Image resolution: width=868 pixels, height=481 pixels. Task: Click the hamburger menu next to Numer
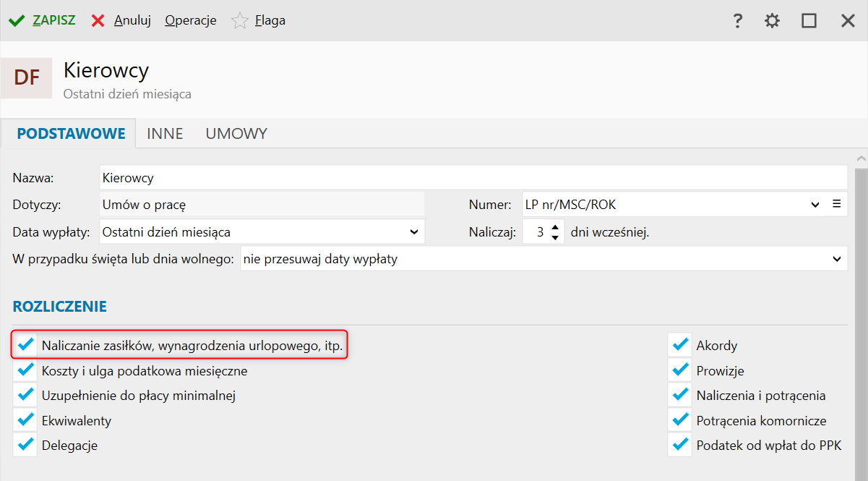(x=837, y=204)
